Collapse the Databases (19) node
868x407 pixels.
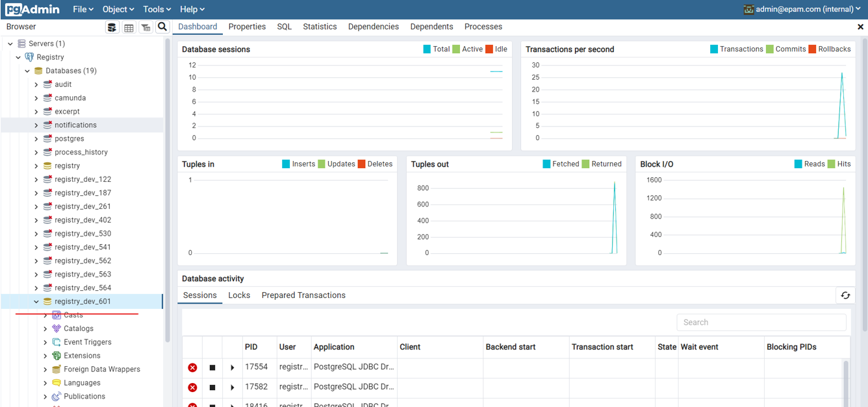pyautogui.click(x=27, y=71)
